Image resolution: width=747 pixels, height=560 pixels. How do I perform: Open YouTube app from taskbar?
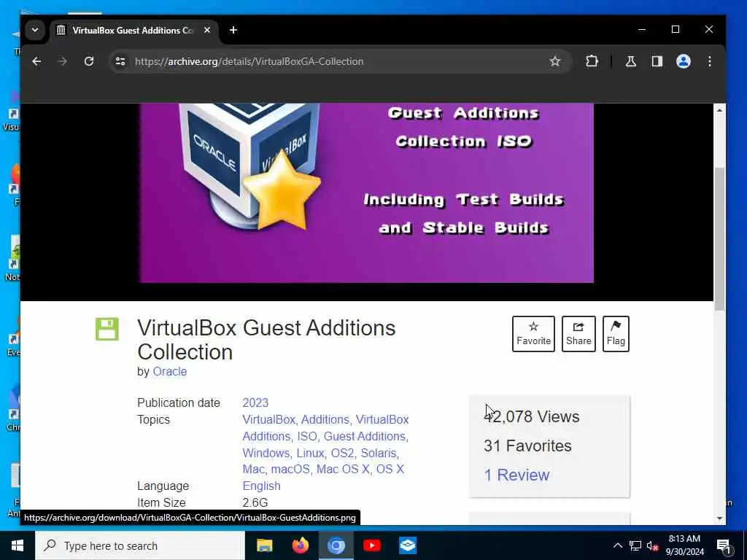point(371,545)
